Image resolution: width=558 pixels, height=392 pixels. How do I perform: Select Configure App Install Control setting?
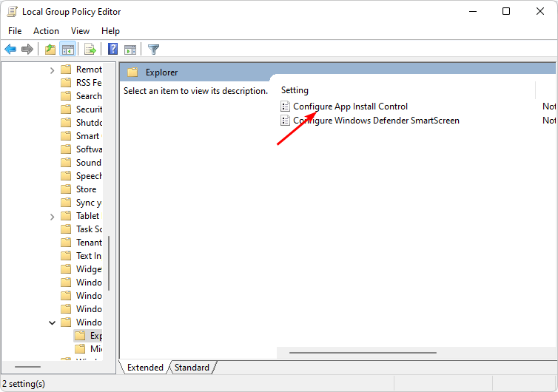(350, 107)
